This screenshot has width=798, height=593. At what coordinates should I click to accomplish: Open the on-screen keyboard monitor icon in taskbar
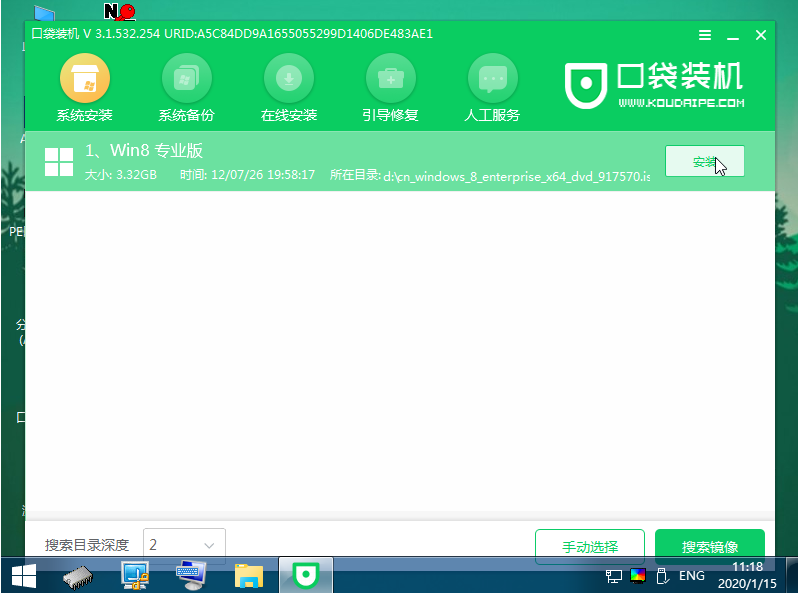[191, 576]
